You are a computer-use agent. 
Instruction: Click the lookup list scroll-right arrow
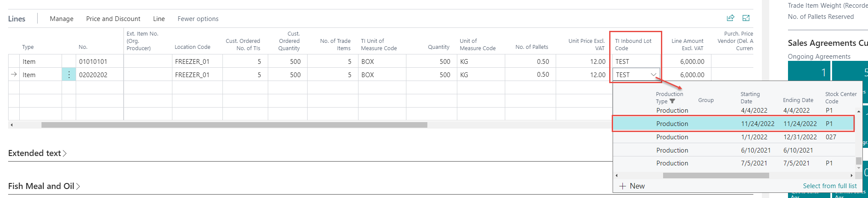coord(851,175)
